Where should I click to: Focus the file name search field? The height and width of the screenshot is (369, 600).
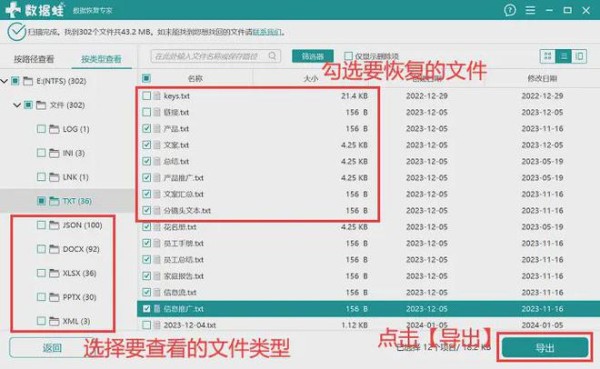(x=210, y=56)
